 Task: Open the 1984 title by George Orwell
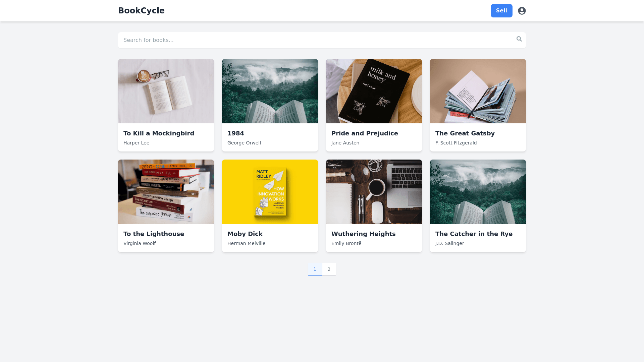pyautogui.click(x=236, y=133)
